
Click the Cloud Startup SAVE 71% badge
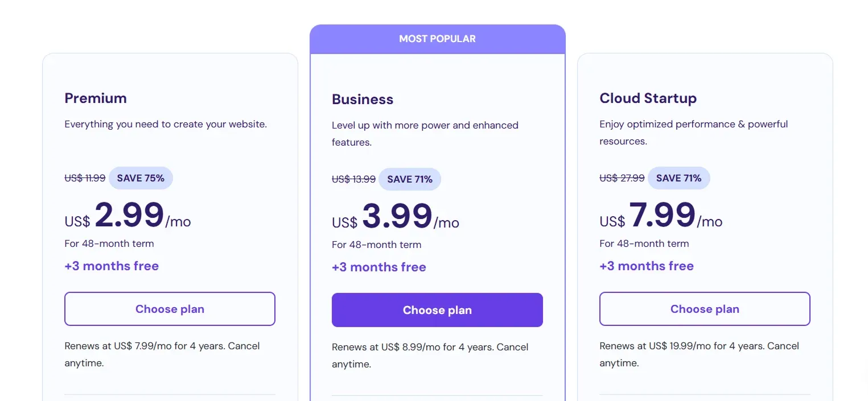[x=678, y=178]
